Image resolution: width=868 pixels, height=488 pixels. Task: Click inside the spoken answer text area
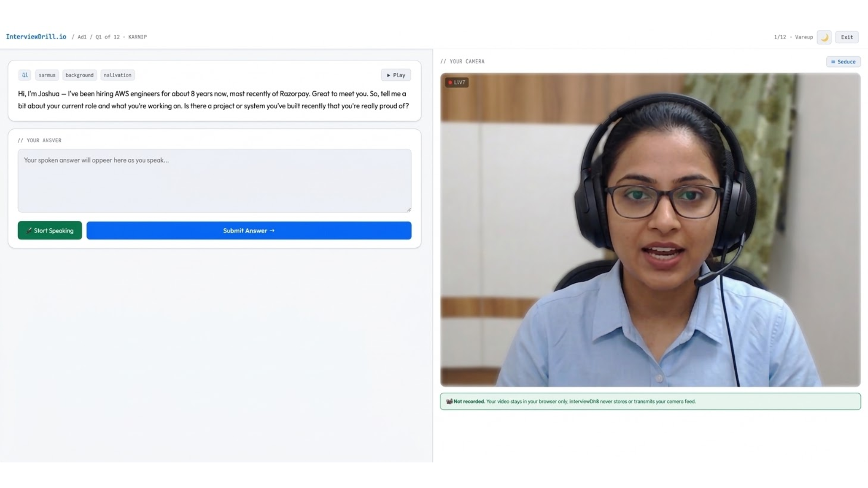[214, 181]
